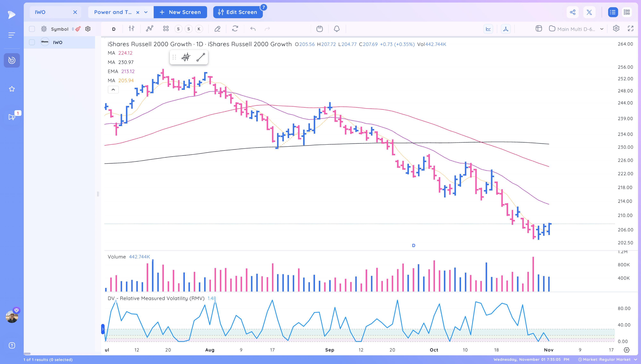This screenshot has width=641, height=364.
Task: Open the calendar date icon
Action: point(320,29)
